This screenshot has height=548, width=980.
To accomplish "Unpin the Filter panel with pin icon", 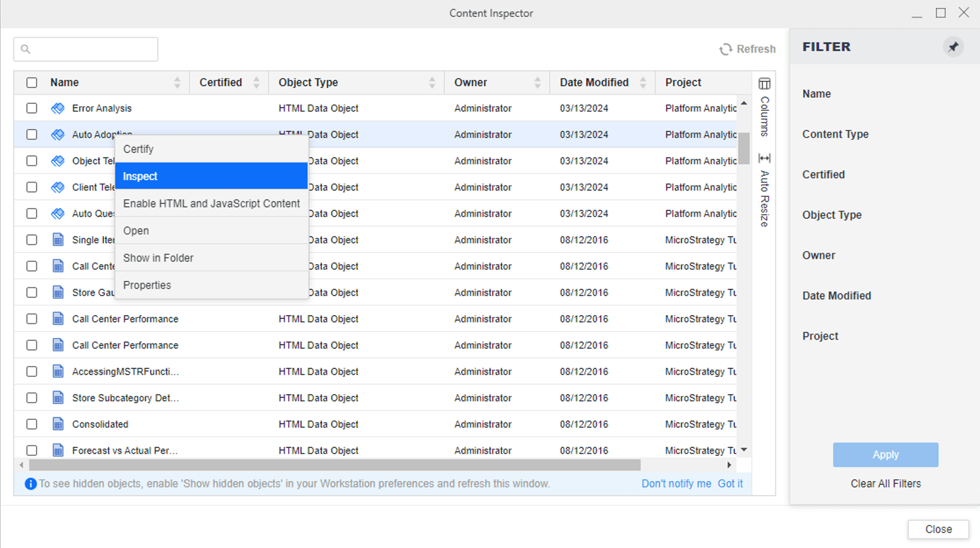I will point(953,47).
